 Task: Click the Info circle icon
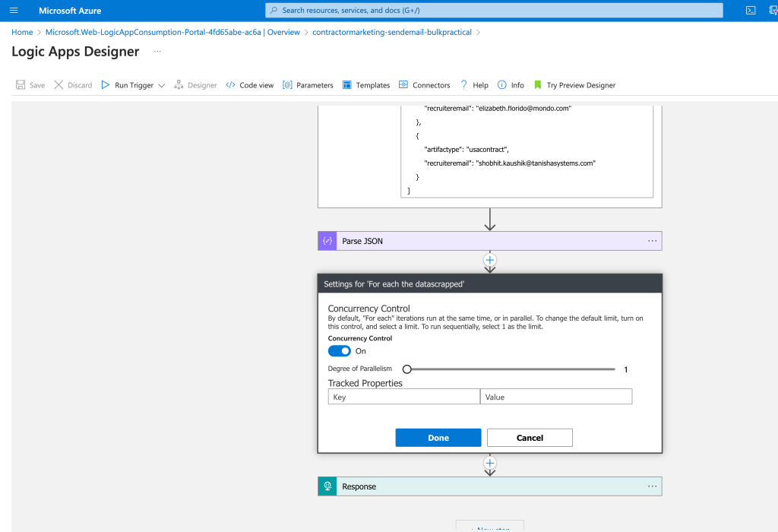502,85
